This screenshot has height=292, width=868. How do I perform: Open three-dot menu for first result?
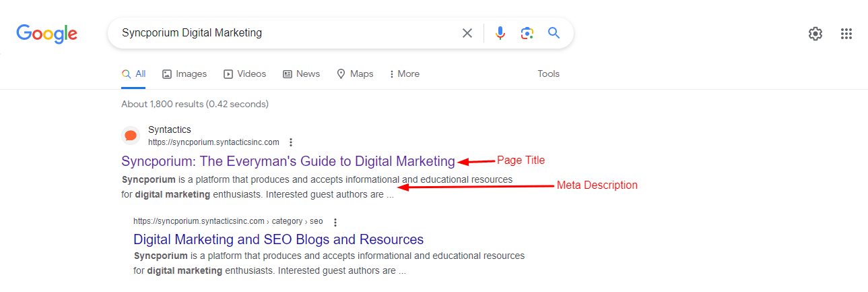[x=291, y=142]
